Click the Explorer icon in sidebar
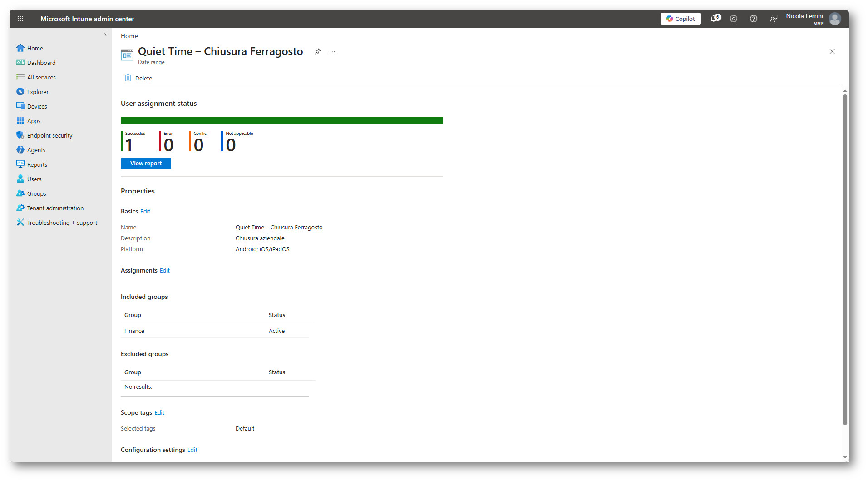This screenshot has width=868, height=481. pyautogui.click(x=20, y=92)
